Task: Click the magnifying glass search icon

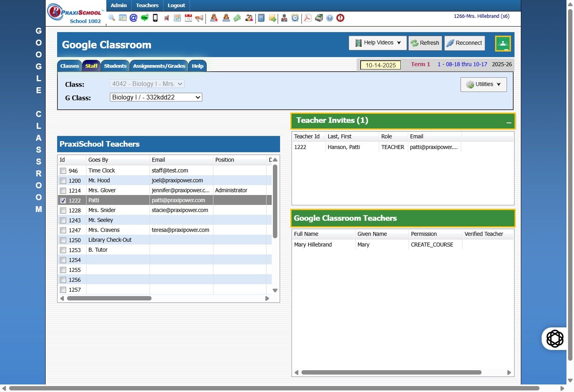Action: 111,18
